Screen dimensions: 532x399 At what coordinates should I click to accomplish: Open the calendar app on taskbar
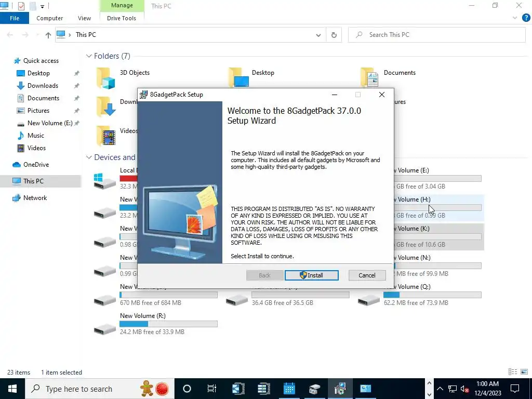(x=289, y=389)
